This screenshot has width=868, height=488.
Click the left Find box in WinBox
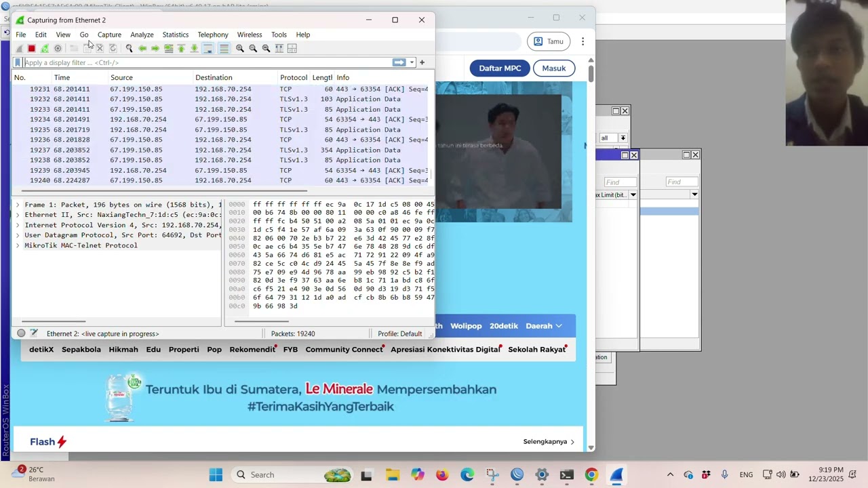pos(620,182)
